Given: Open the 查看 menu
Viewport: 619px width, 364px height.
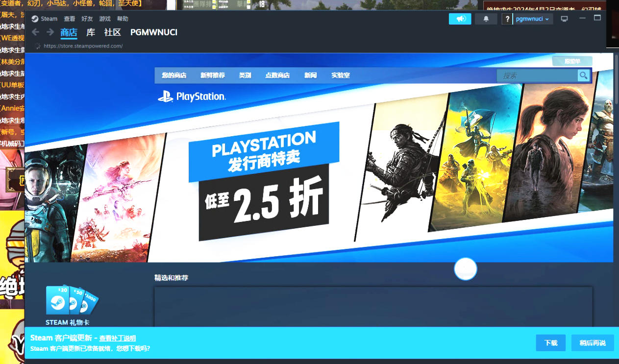Looking at the screenshot, I should point(70,19).
